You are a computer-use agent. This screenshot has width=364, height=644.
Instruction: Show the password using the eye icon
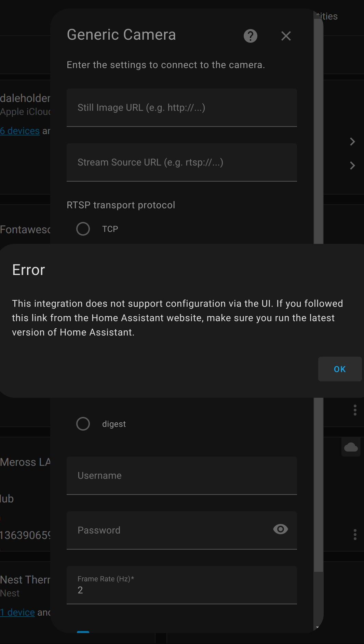click(x=280, y=529)
